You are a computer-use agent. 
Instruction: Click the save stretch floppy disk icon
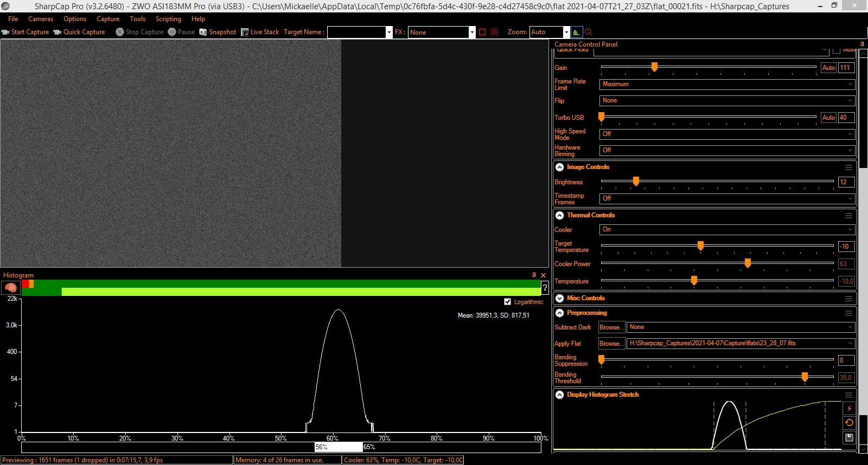coord(849,437)
